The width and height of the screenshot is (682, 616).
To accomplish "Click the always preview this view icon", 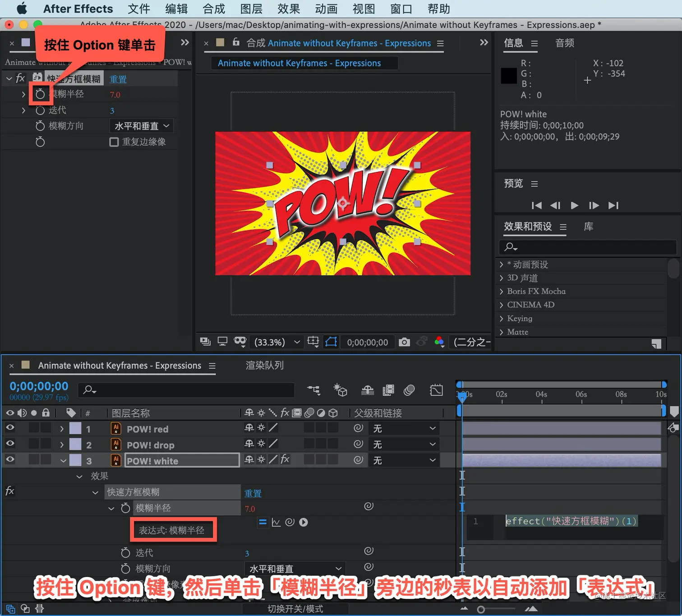I will pos(205,342).
